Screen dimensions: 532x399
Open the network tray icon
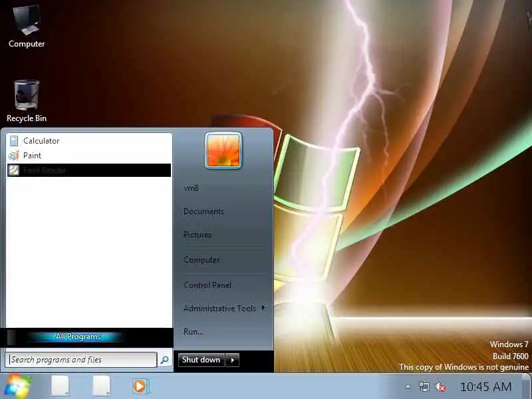click(x=424, y=387)
